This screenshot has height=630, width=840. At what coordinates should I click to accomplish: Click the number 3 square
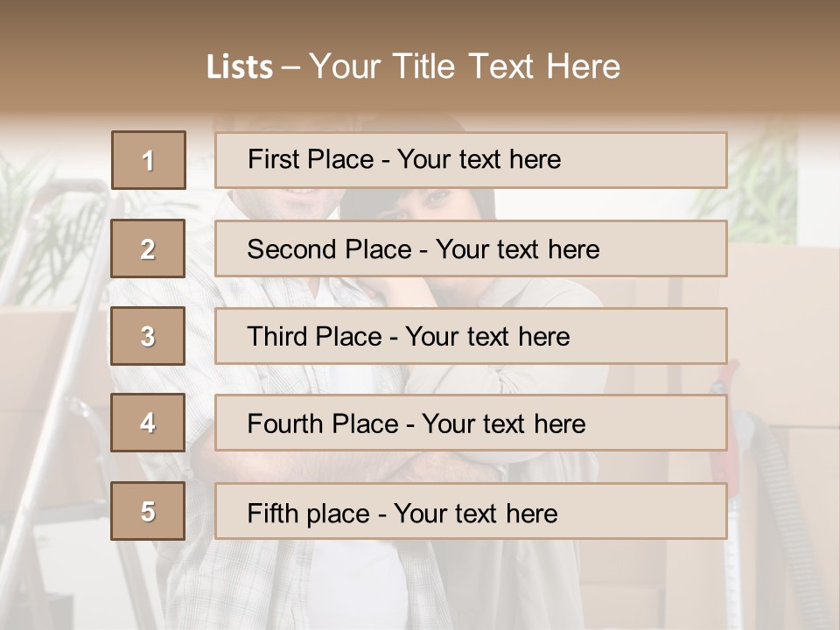tap(148, 336)
